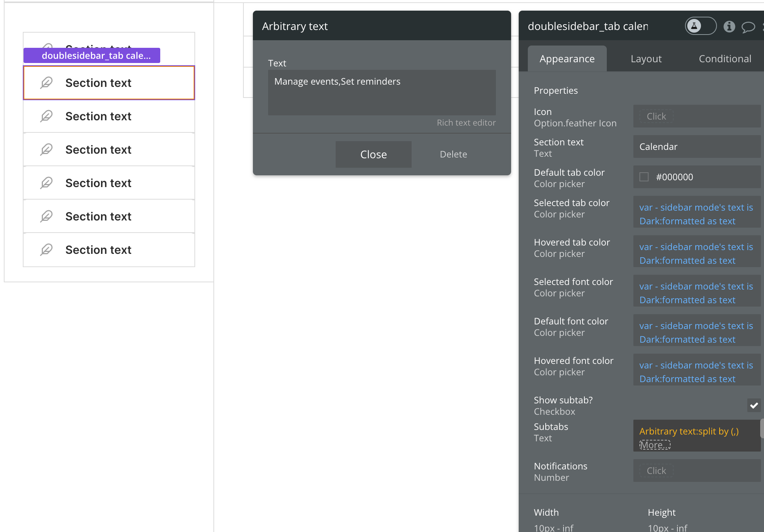Image resolution: width=764 pixels, height=532 pixels.
Task: Click feather icon in third Section text row
Action: pos(46,150)
